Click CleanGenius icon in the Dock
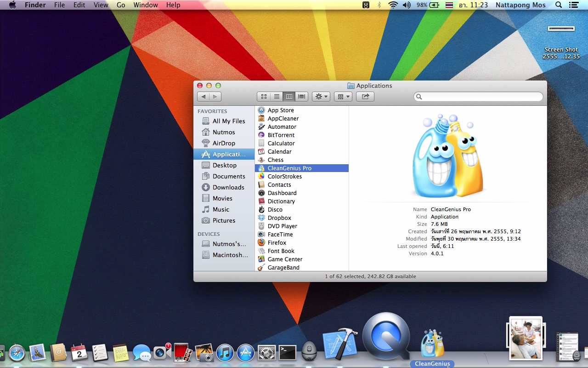Image resolution: width=588 pixels, height=368 pixels. coord(432,343)
